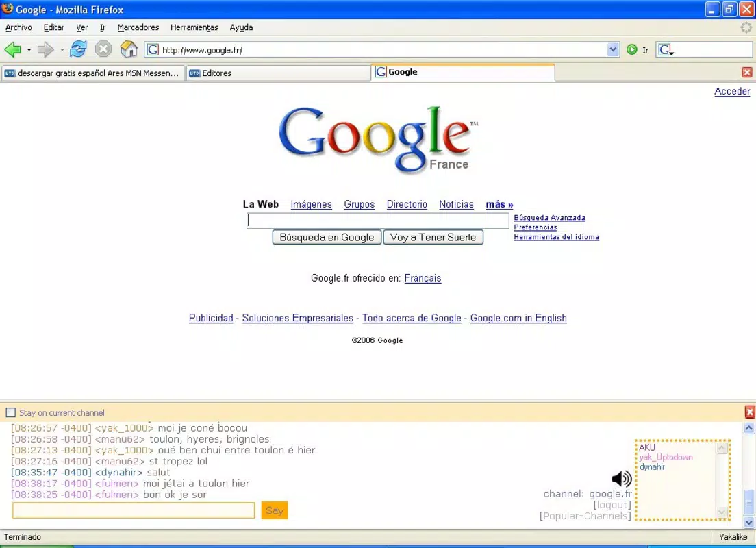Click the chat log scroll down arrow
The image size is (756, 548).
click(x=749, y=523)
